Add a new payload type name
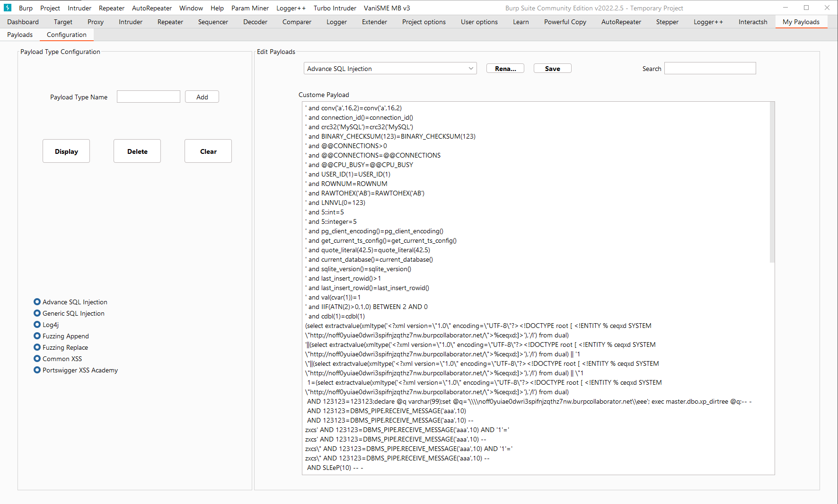 202,96
